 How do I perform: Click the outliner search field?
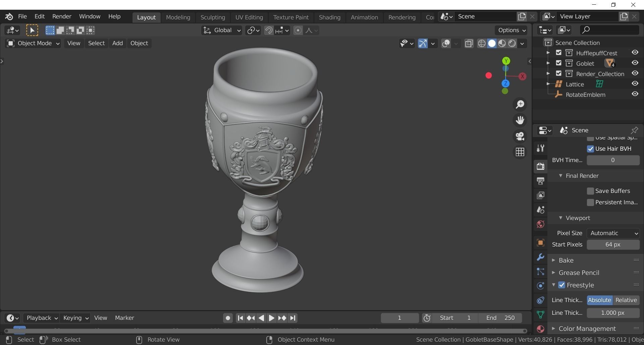pyautogui.click(x=609, y=30)
